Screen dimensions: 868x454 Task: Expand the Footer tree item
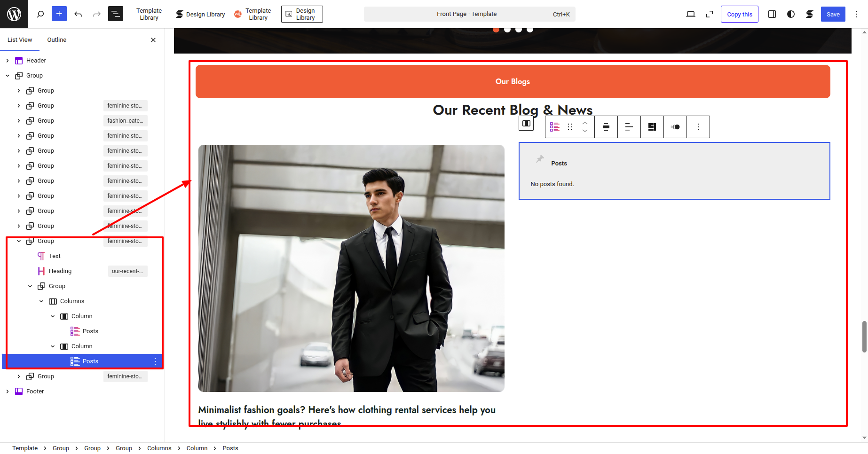pyautogui.click(x=8, y=391)
